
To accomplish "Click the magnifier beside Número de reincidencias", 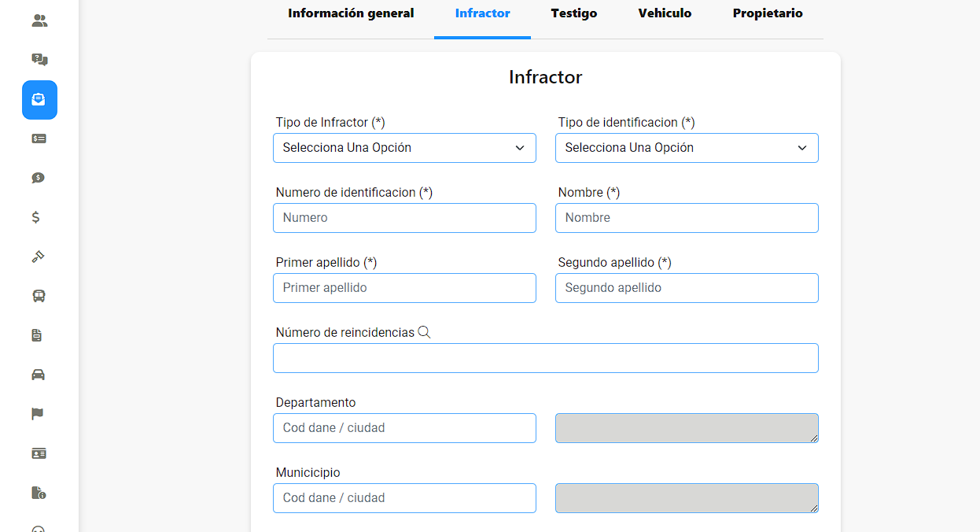I will (424, 332).
